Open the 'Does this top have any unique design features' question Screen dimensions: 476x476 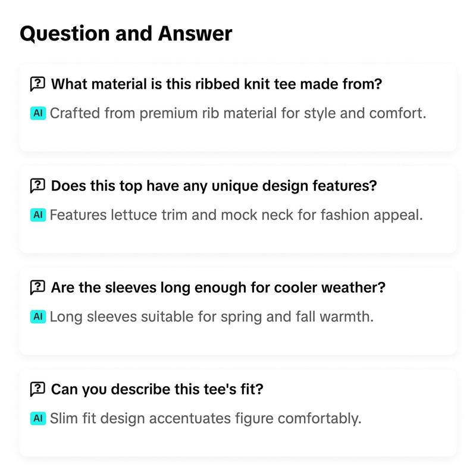(214, 186)
